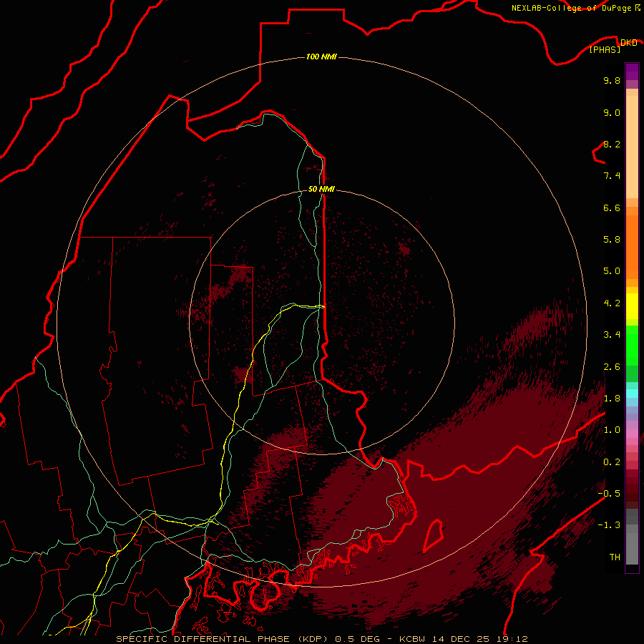644x644 pixels.
Task: Pick the yellow segment of color bar
Action: pos(632,306)
